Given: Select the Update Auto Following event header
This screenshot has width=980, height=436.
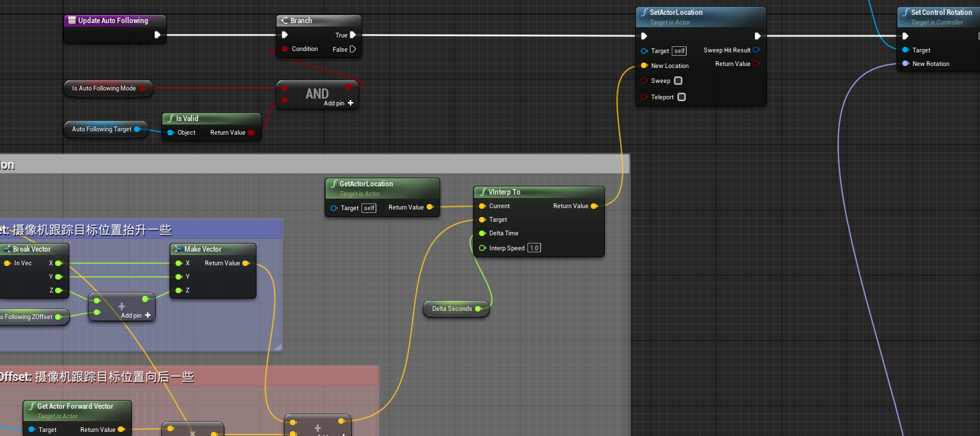Looking at the screenshot, I should tap(114, 20).
